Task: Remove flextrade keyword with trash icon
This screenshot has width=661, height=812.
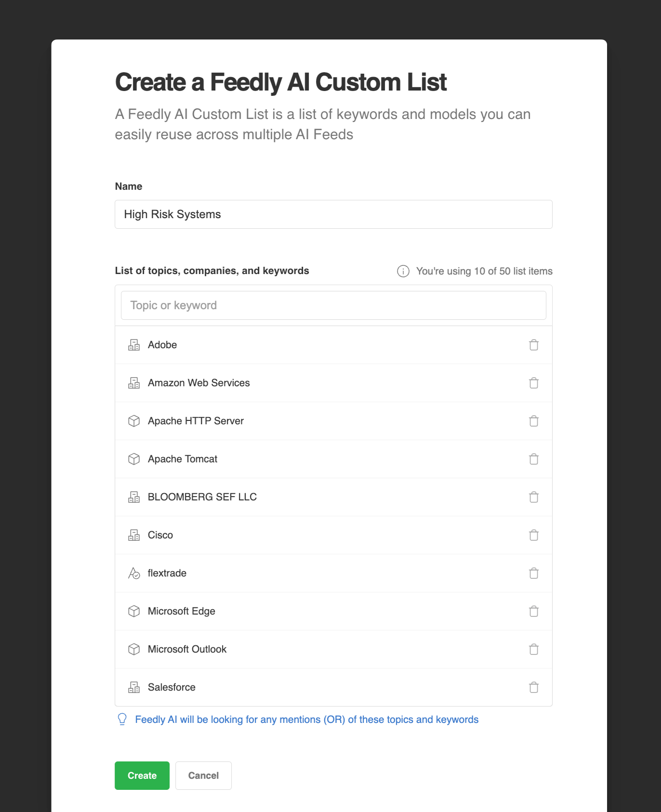Action: click(x=533, y=573)
